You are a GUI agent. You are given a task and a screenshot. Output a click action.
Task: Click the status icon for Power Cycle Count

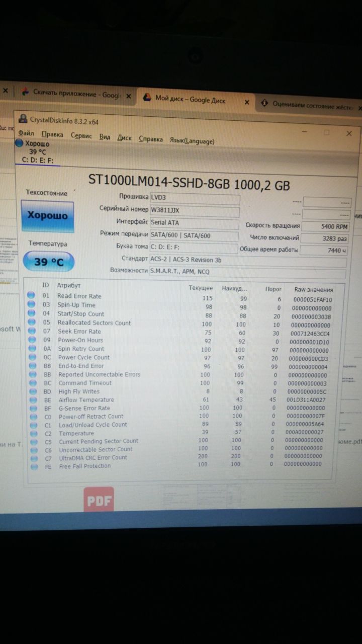click(33, 357)
